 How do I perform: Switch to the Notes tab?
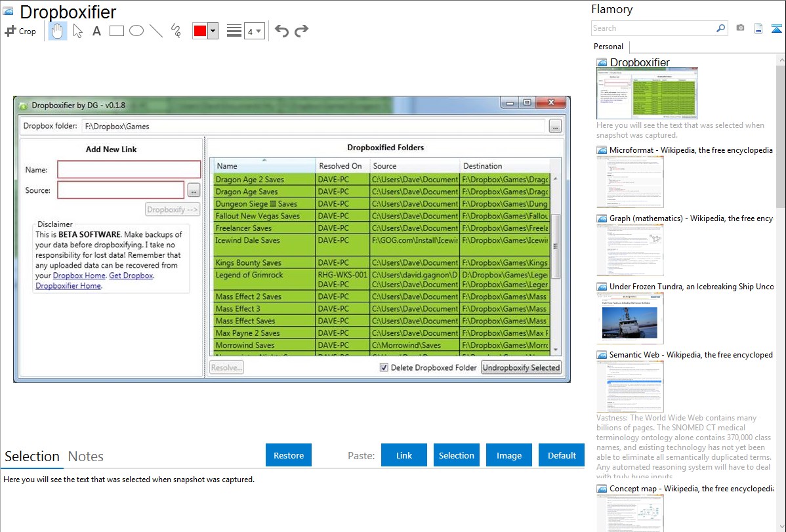click(86, 457)
